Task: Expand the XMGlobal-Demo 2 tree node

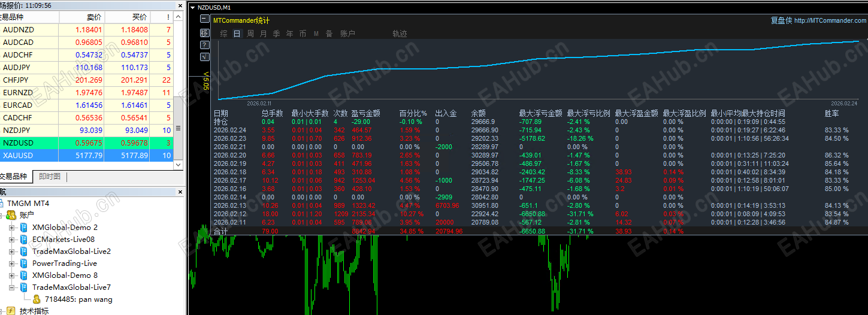Action: 11,228
